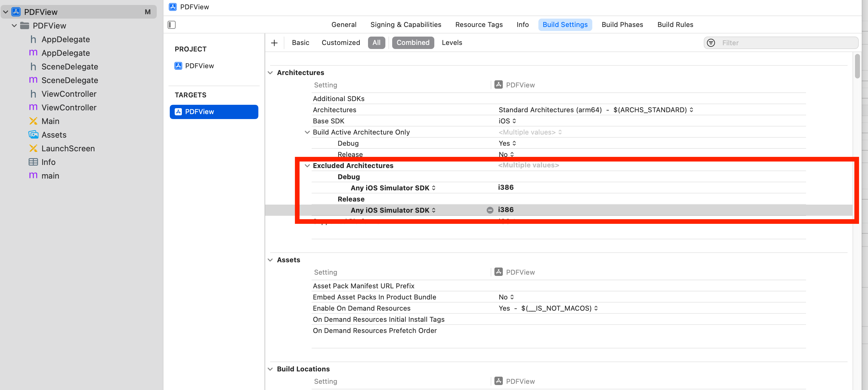868x390 pixels.
Task: Select the PDFView project under PROJECT
Action: click(199, 66)
